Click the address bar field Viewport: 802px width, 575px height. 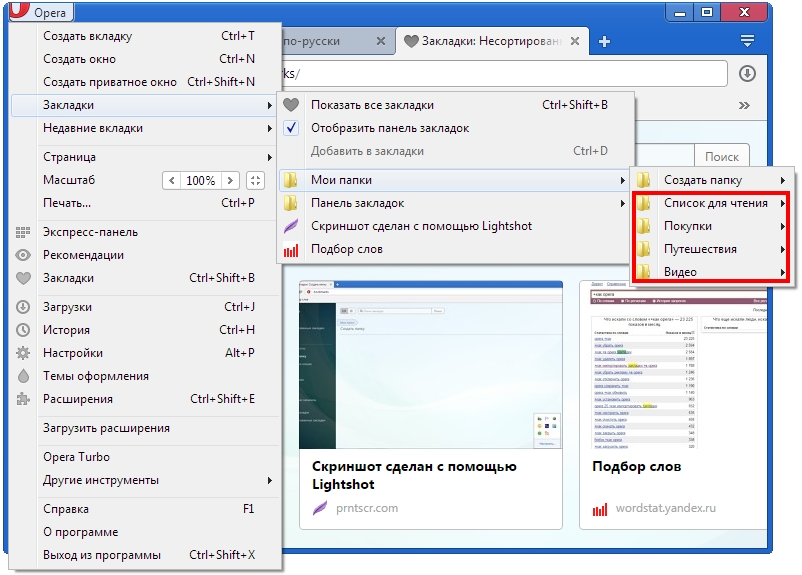point(504,74)
